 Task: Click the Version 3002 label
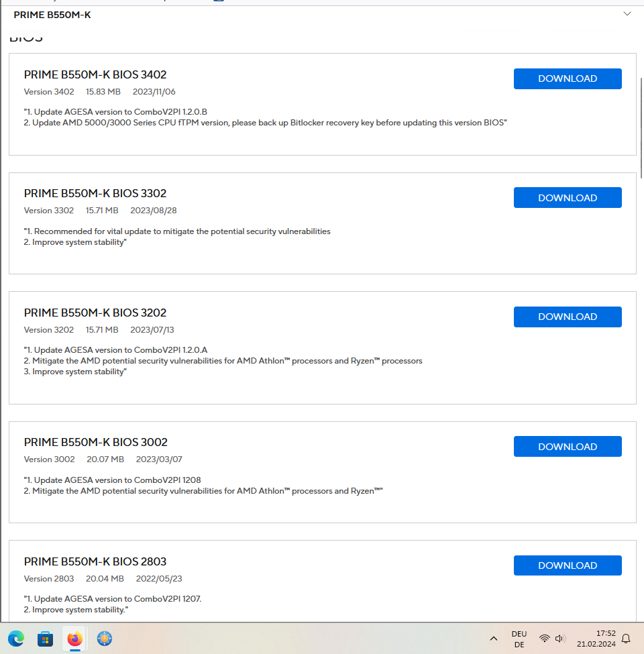(x=49, y=459)
